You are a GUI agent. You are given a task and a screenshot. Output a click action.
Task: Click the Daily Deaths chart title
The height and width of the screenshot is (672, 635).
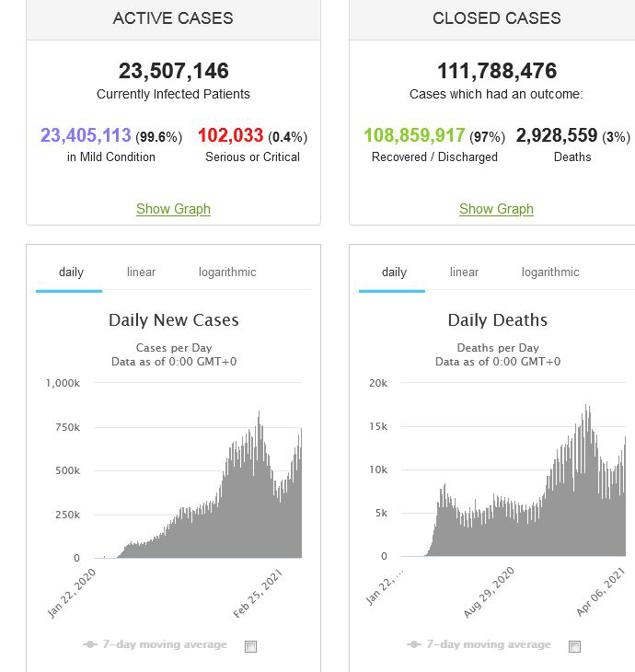point(497,320)
